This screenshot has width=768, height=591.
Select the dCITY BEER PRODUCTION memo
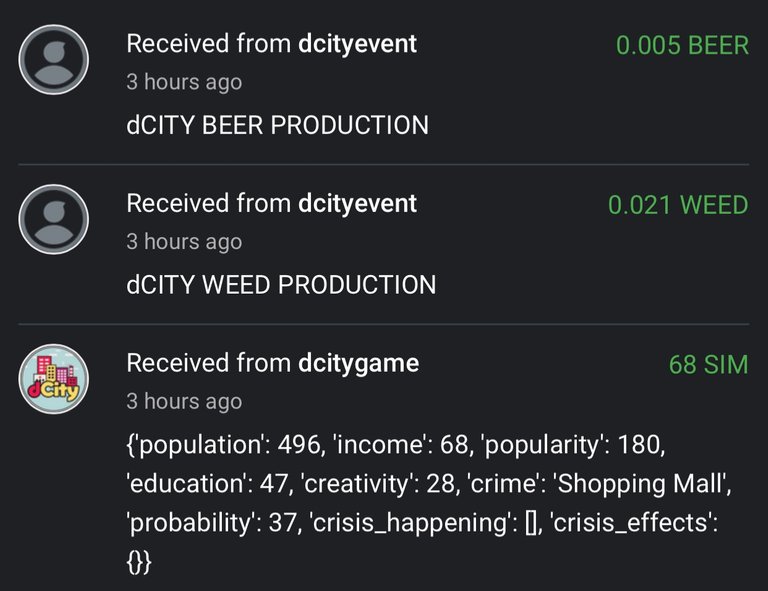click(277, 125)
